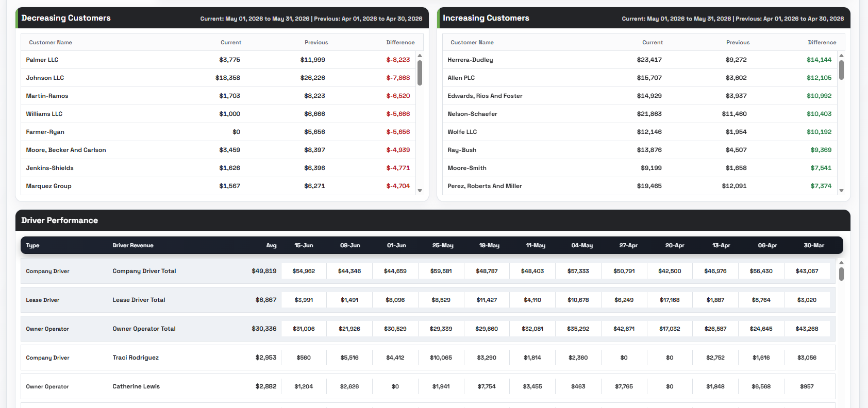Grab the Decreasing Customers scrollbar thumb
The width and height of the screenshot is (868, 408).
[x=420, y=73]
